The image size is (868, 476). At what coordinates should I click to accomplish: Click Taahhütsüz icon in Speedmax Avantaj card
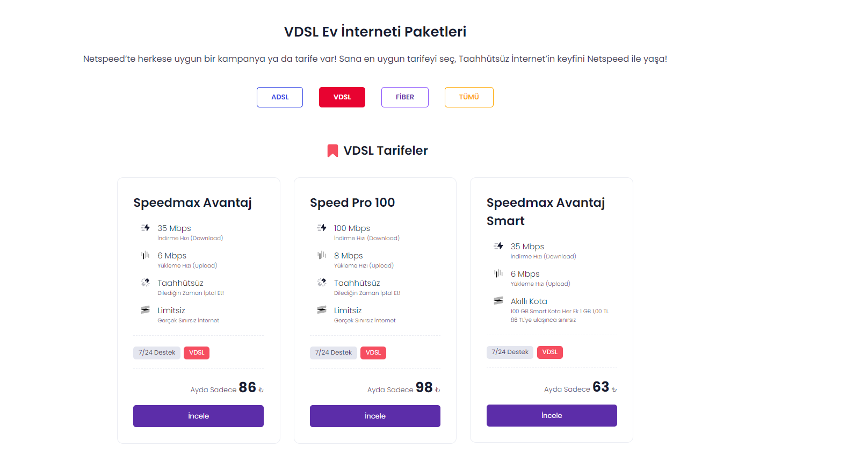(x=145, y=282)
